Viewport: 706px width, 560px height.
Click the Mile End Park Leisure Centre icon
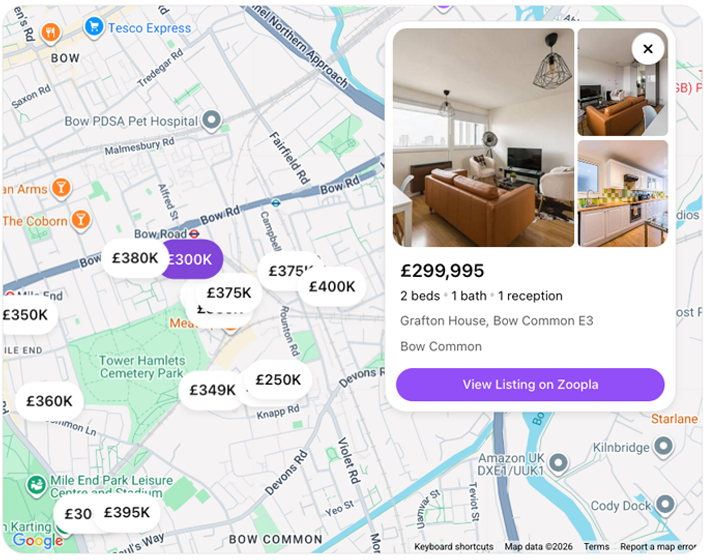click(36, 486)
